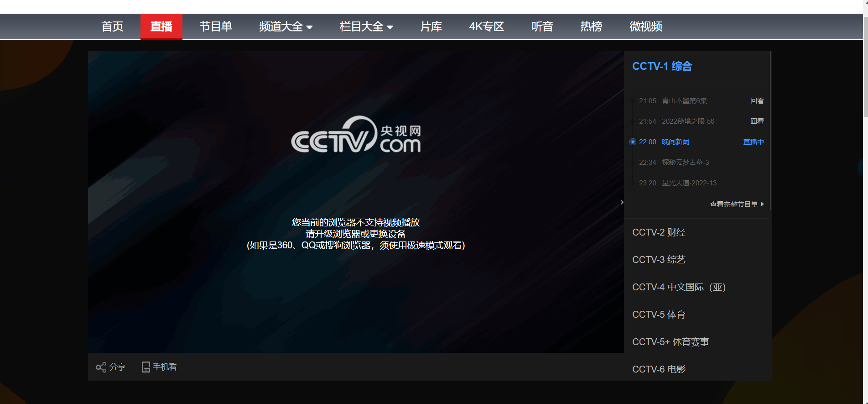Click the 手机看 label

click(x=165, y=367)
